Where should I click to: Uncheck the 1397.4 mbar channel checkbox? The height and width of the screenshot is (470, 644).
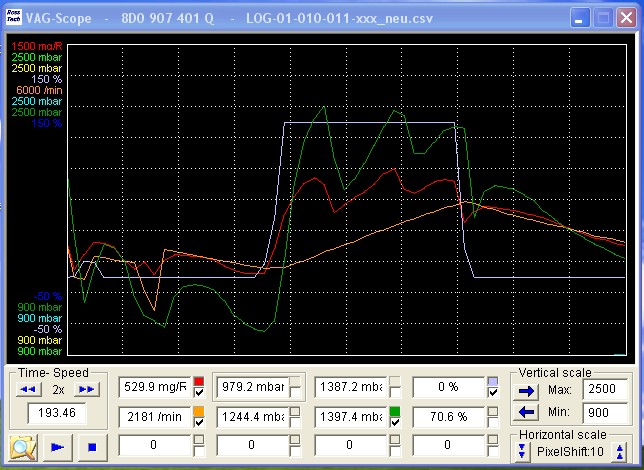point(395,422)
